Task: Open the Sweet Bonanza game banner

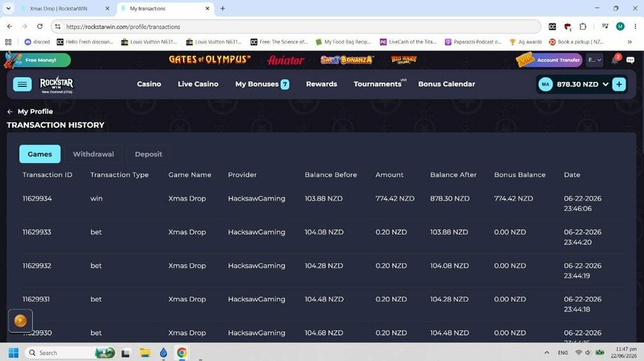Action: coord(347,59)
